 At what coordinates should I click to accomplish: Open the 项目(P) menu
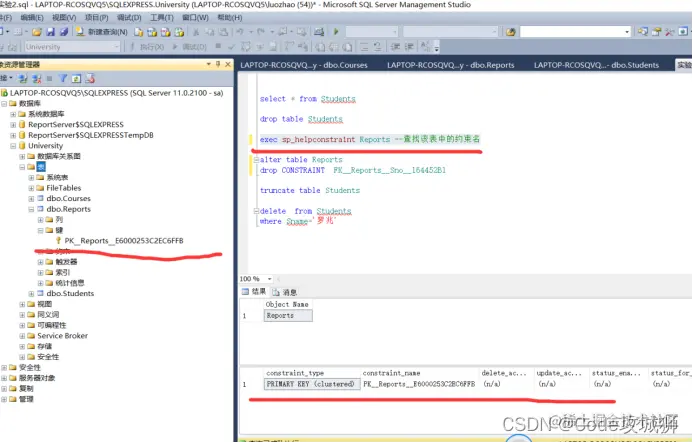[96, 18]
